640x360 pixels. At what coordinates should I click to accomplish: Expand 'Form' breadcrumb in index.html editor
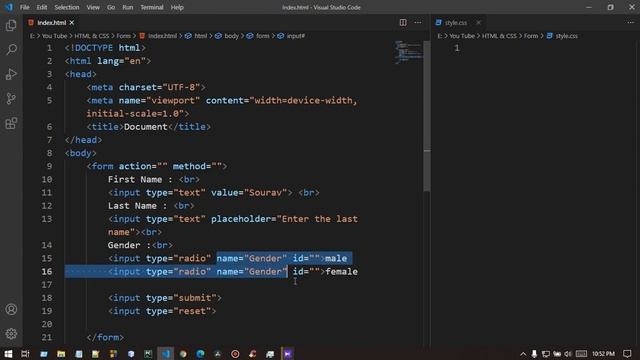[x=123, y=36]
